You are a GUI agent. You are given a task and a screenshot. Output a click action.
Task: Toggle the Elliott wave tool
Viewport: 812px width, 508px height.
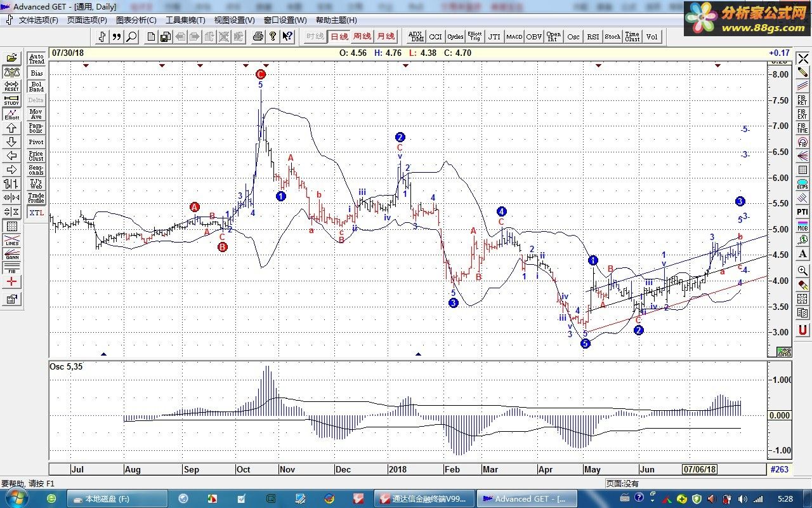[11, 114]
